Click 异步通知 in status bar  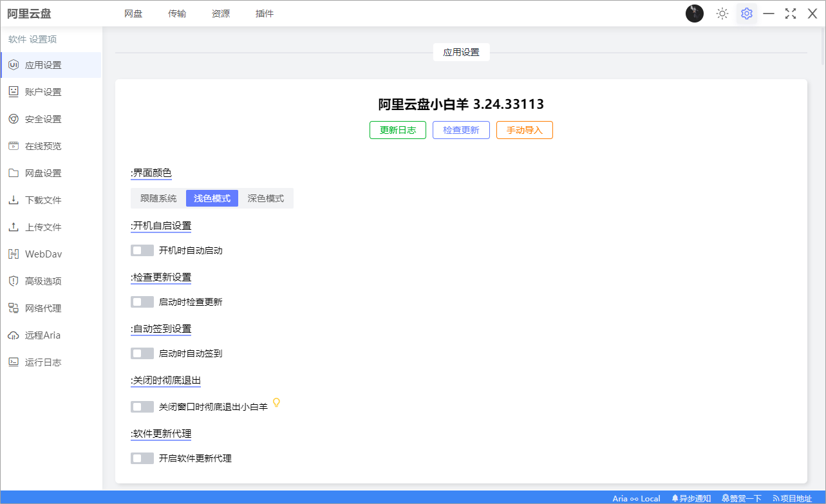(691, 498)
